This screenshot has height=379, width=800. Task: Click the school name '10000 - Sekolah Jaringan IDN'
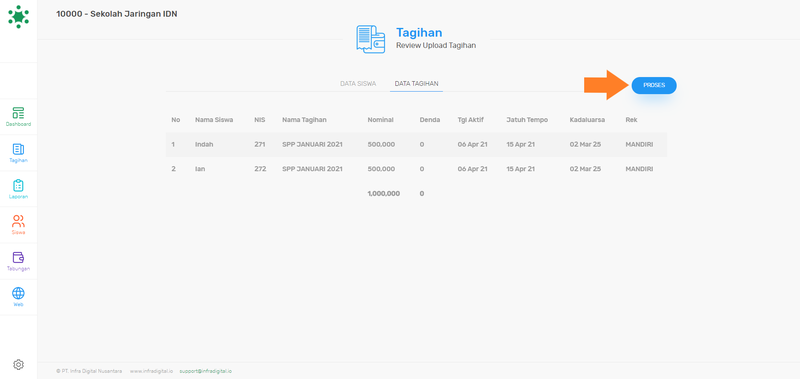point(117,14)
